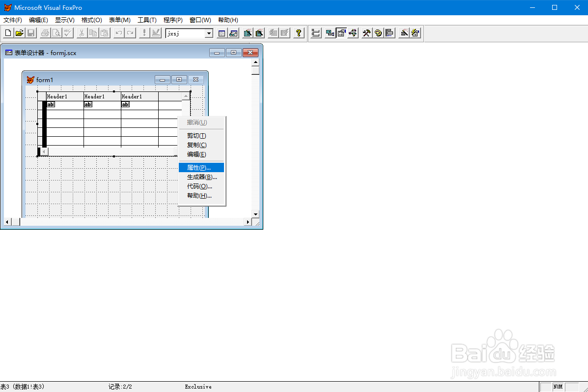
Task: Open the 表单(M) menu
Action: pos(120,20)
